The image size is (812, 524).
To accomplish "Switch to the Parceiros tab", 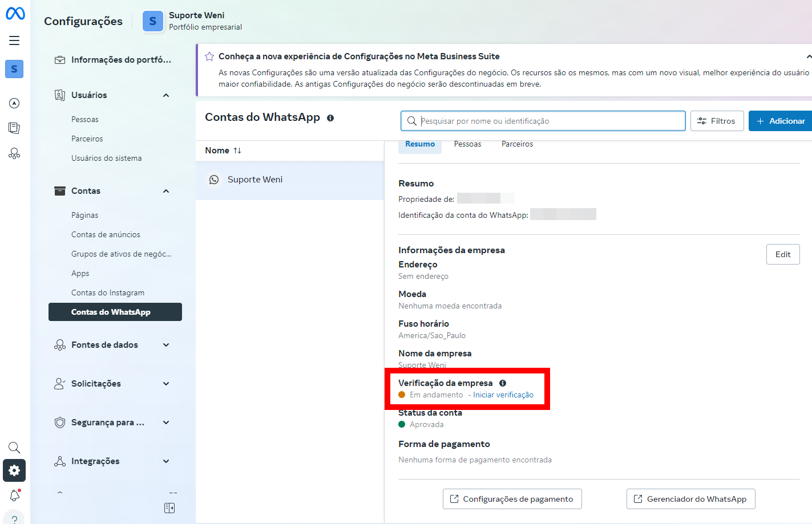I will pyautogui.click(x=517, y=144).
